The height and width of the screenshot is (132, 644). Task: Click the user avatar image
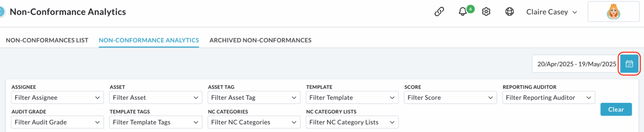pyautogui.click(x=613, y=12)
